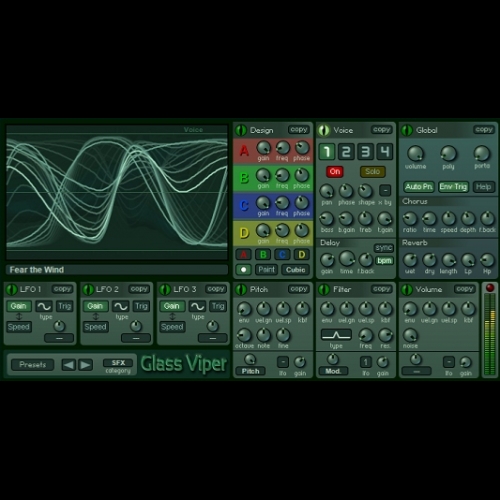The width and height of the screenshot is (500, 500).
Task: Toggle the LFO 1 power icon
Action: (x=12, y=289)
